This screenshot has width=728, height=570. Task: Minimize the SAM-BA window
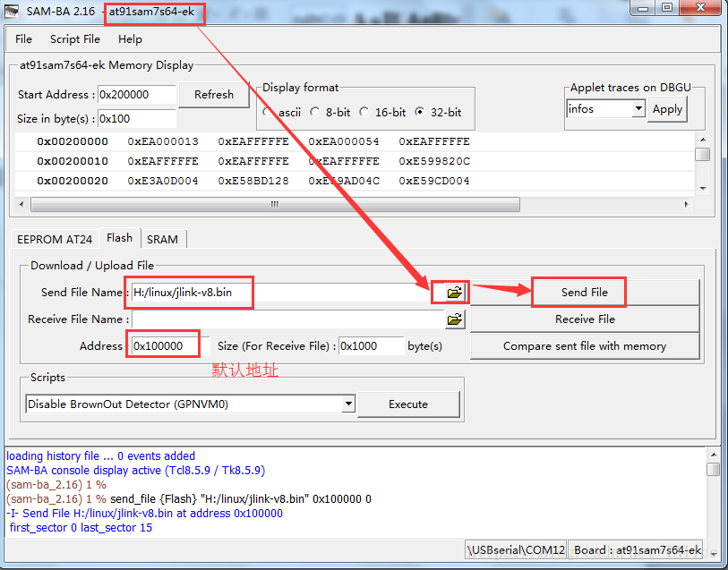pos(643,8)
